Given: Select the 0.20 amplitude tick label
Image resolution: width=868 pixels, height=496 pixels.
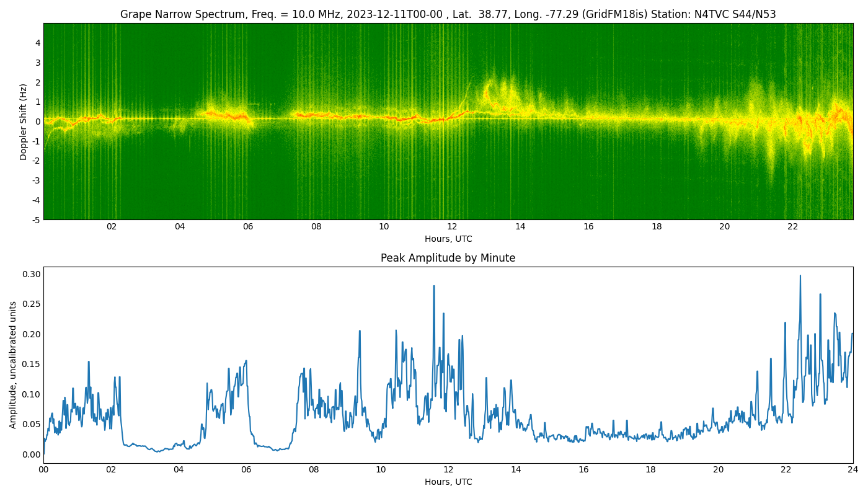Looking at the screenshot, I should pyautogui.click(x=32, y=334).
